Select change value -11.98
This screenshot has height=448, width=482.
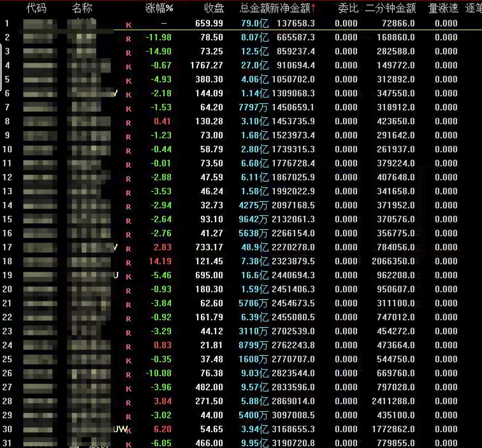point(158,38)
